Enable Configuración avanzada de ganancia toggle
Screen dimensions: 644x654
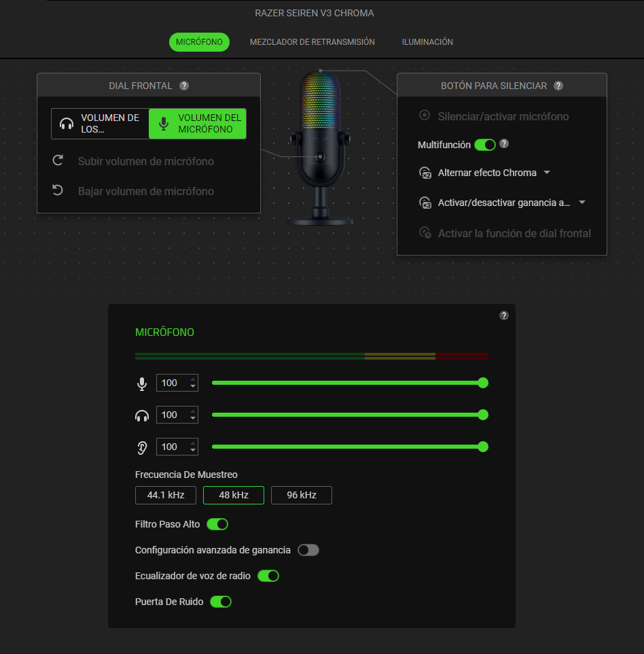308,550
